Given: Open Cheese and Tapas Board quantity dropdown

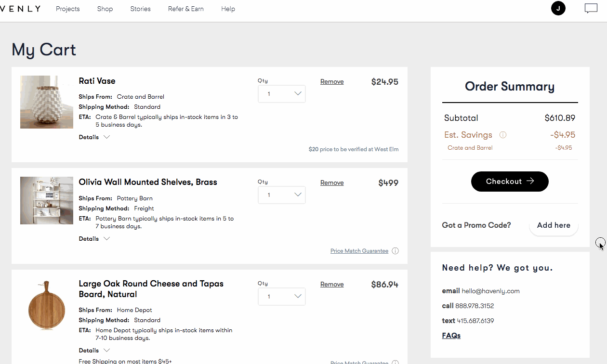Looking at the screenshot, I should (281, 297).
